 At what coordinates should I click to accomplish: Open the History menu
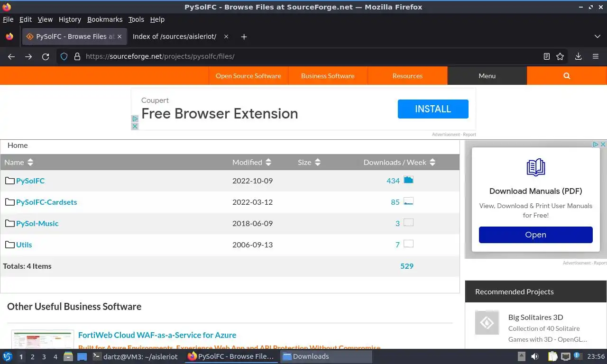70,19
